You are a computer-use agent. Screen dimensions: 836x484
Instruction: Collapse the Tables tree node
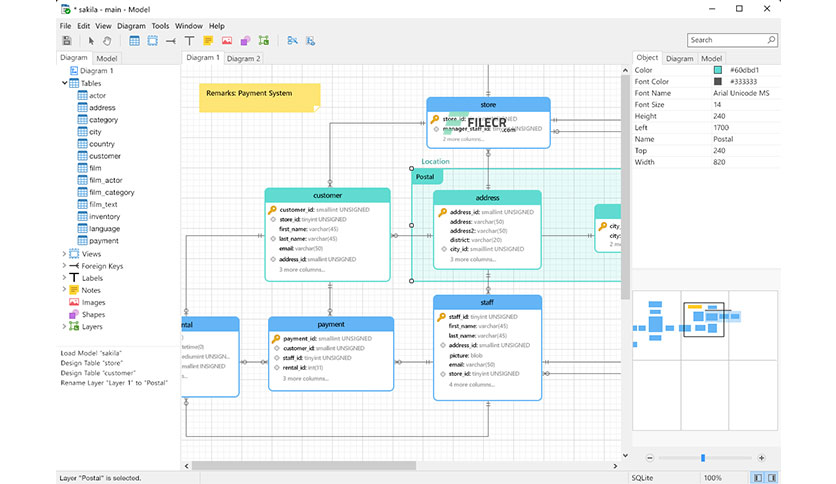tap(65, 83)
